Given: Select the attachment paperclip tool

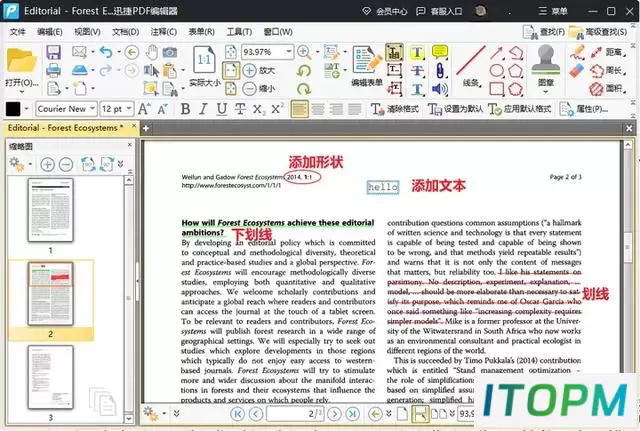Looking at the screenshot, I should point(440,70).
